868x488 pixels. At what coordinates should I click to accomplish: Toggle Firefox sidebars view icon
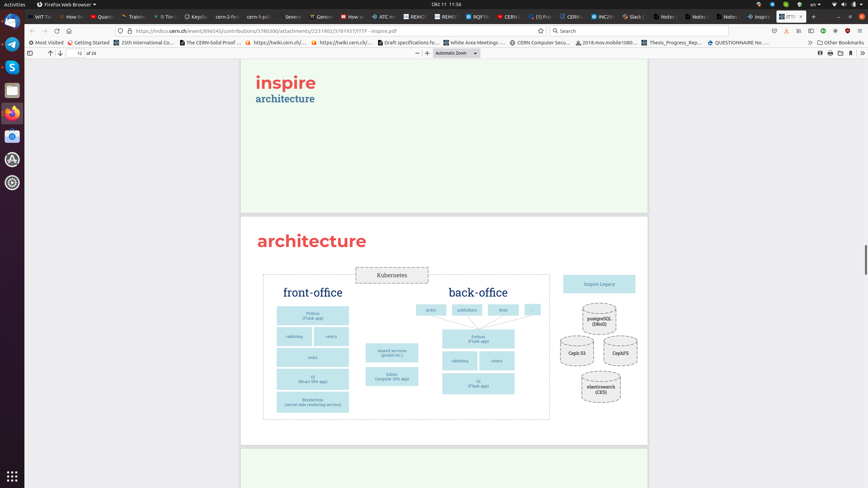coord(811,31)
